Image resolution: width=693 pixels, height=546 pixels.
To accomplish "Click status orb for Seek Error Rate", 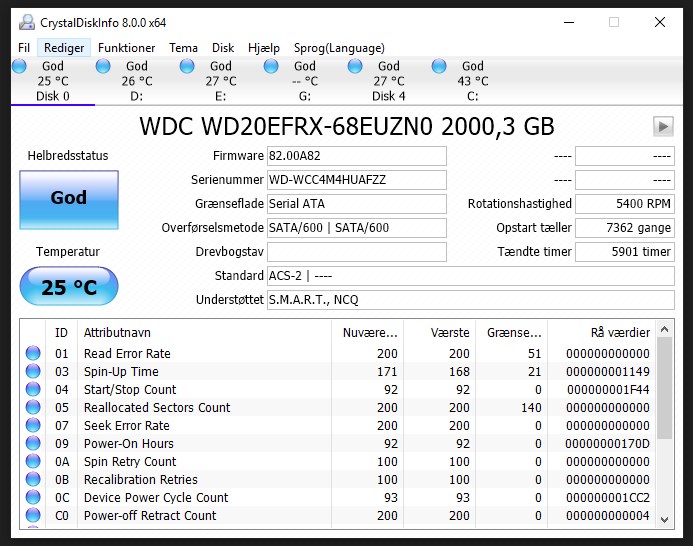I will [x=33, y=425].
